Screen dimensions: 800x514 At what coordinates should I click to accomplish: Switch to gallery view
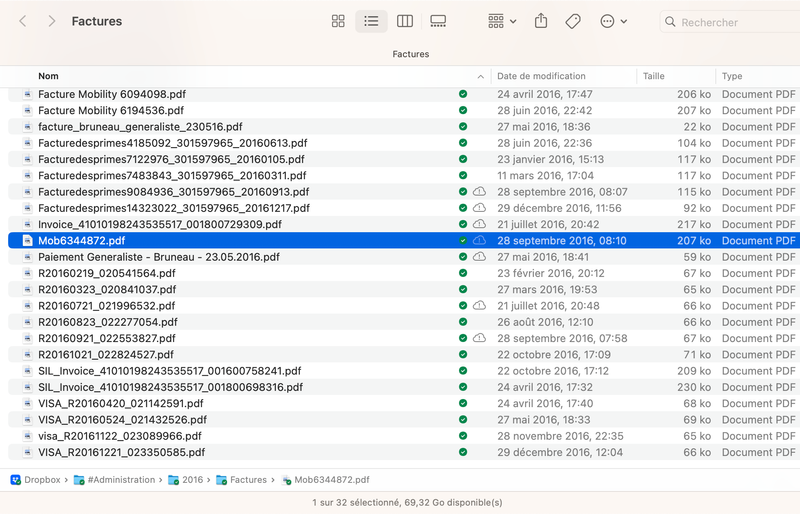pyautogui.click(x=438, y=21)
